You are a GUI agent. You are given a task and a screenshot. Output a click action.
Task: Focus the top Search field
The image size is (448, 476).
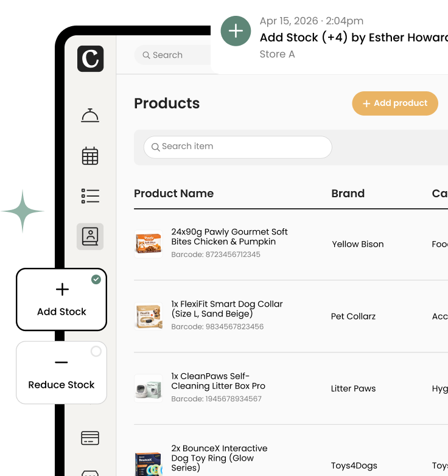click(x=173, y=55)
